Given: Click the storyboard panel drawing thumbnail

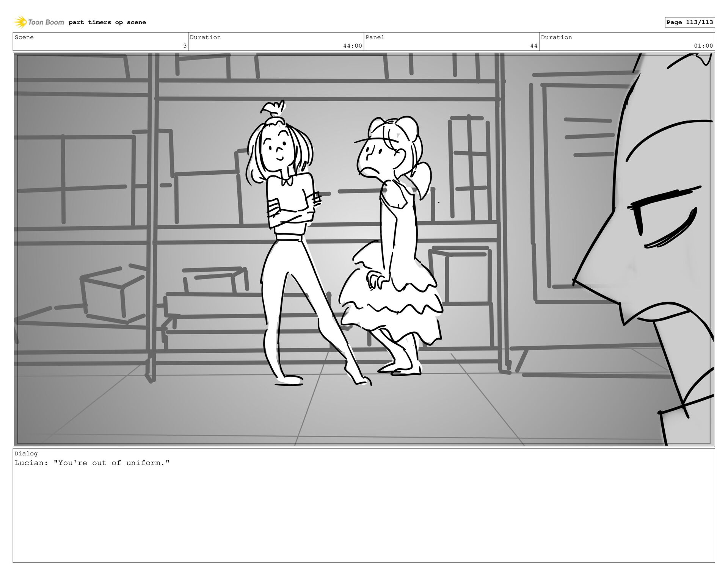Looking at the screenshot, I should coord(364,249).
